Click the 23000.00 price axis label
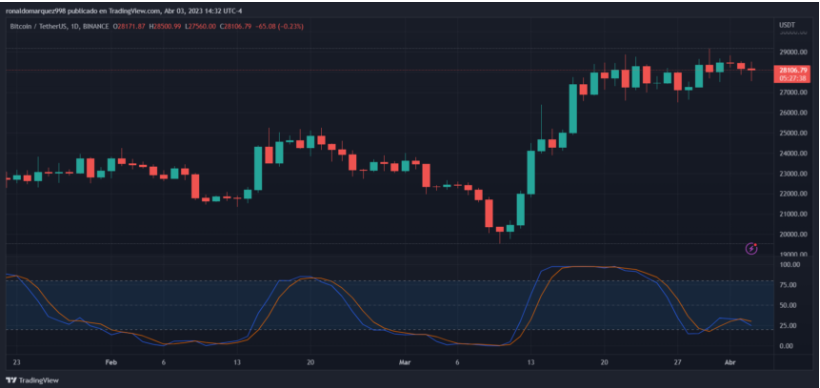The image size is (820, 388). (792, 174)
